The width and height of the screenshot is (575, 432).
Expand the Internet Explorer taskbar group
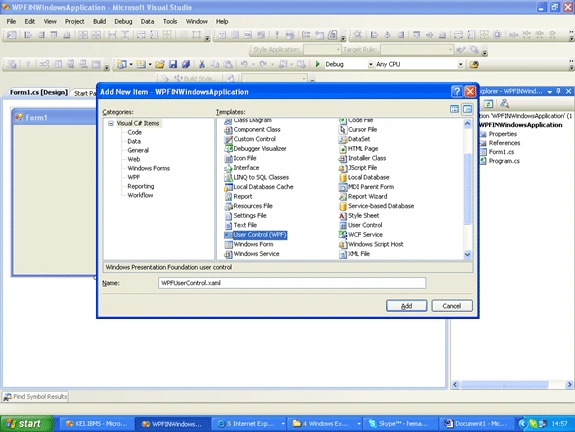click(283, 424)
